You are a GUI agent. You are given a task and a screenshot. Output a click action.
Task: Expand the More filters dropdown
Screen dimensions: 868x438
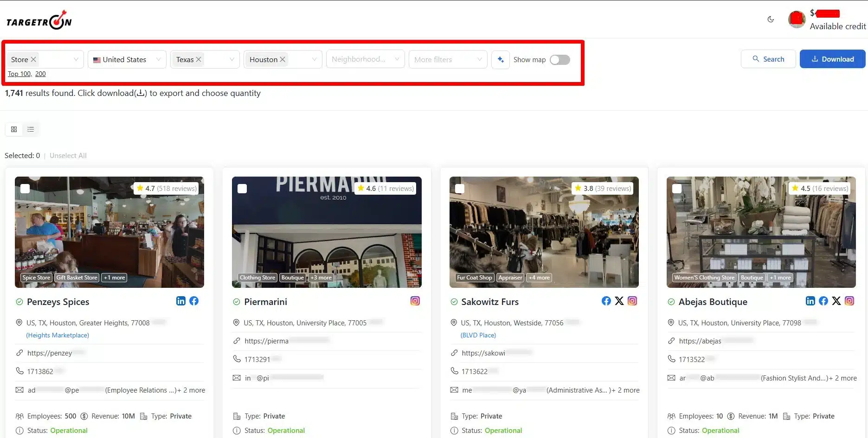(x=448, y=59)
